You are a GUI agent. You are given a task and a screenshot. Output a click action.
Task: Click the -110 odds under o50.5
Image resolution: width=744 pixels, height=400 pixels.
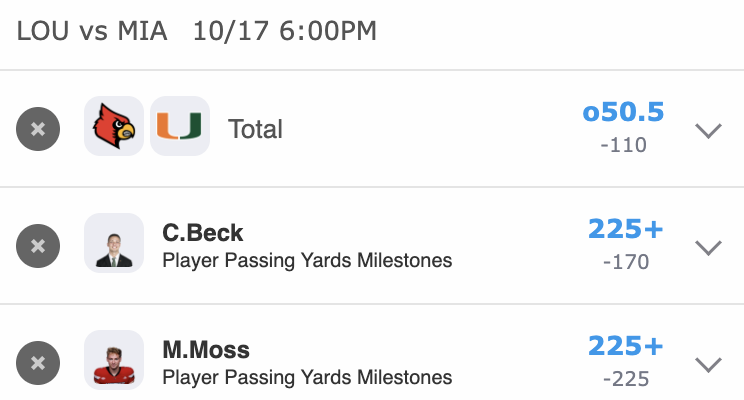pos(624,145)
